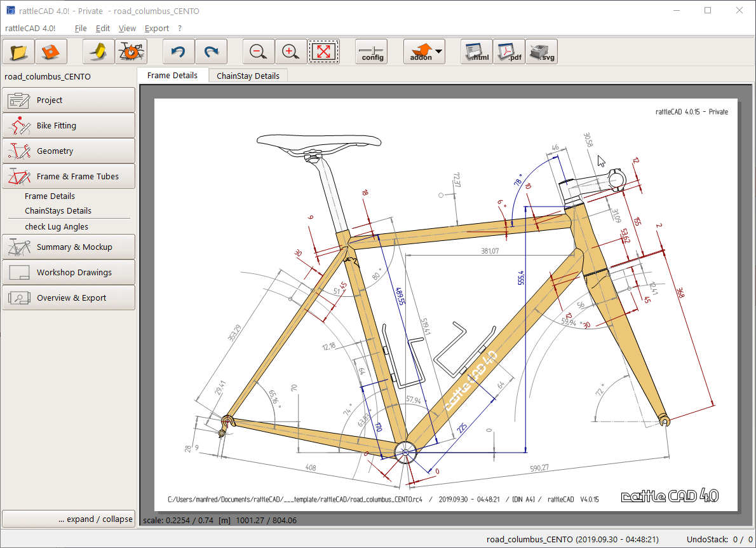The height and width of the screenshot is (548, 756).
Task: Click the expand / collapse button
Action: tap(69, 519)
